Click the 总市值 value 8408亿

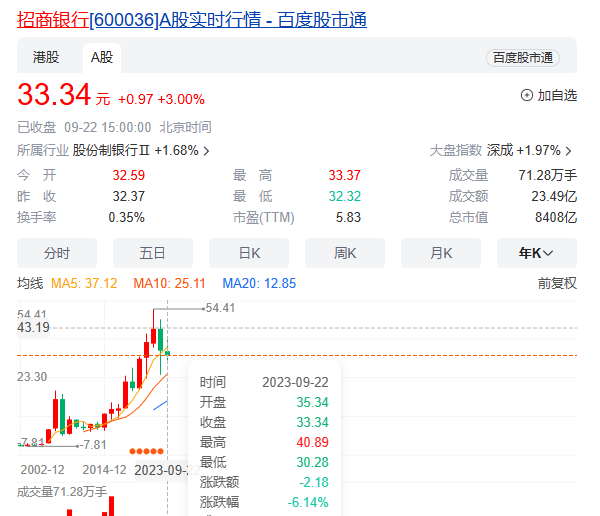(556, 217)
